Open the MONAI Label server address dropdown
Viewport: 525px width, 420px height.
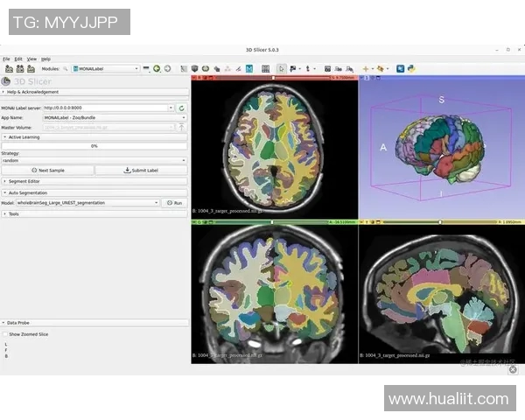[x=171, y=108]
